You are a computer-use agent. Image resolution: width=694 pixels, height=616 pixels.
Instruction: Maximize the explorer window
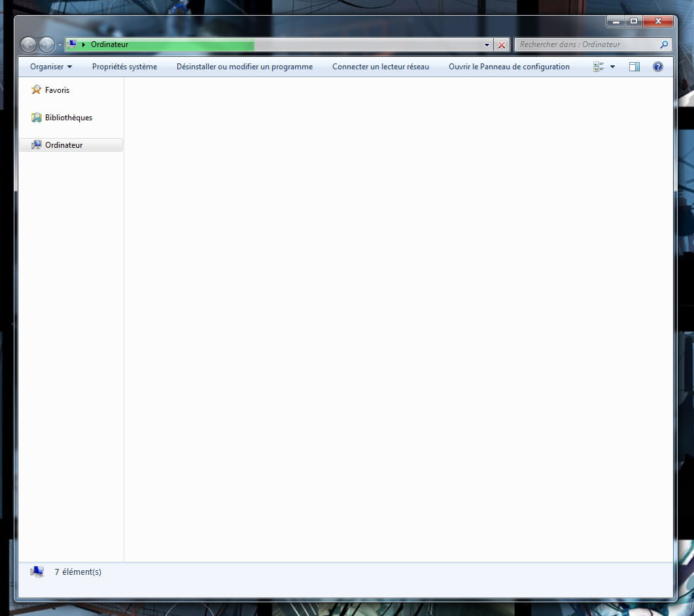pyautogui.click(x=634, y=21)
